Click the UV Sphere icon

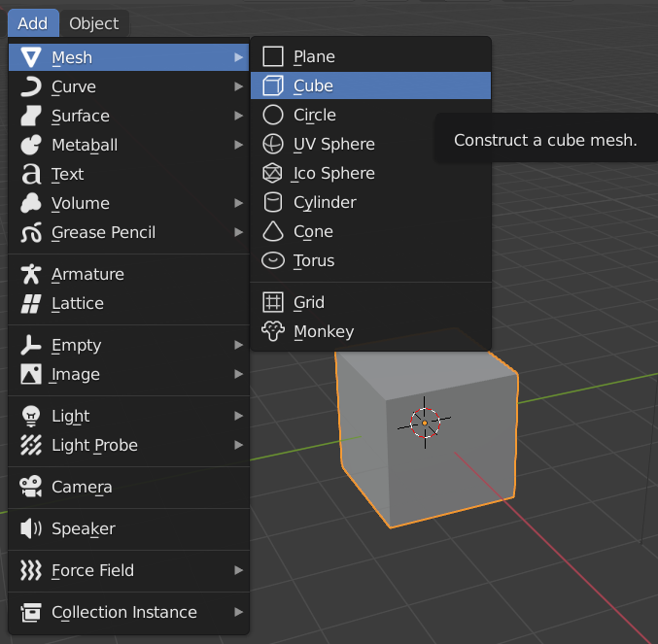273,144
